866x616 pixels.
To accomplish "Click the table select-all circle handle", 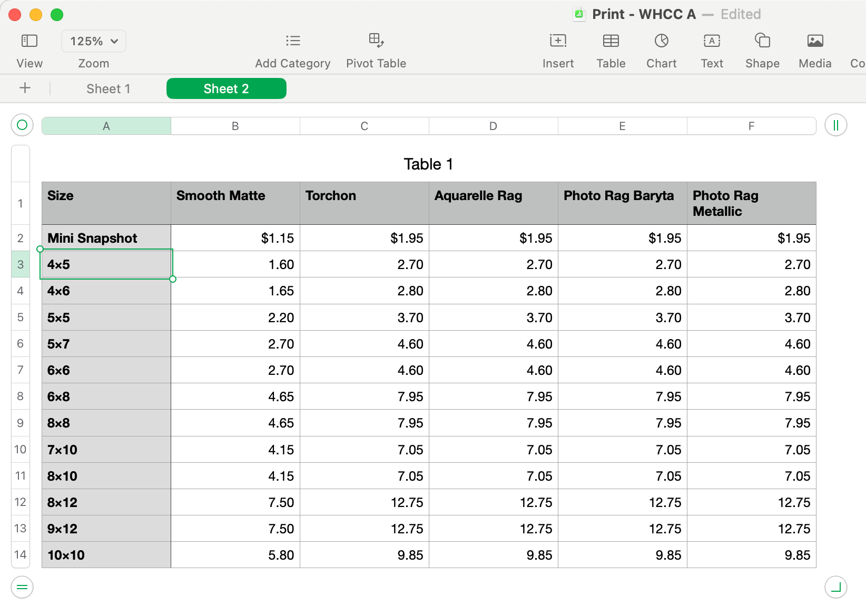I will click(22, 125).
